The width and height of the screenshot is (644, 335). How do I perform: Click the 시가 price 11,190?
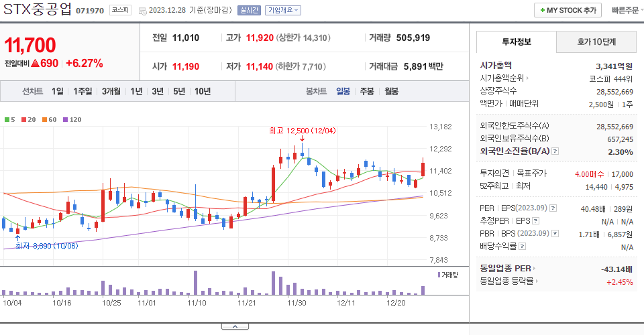pos(186,66)
